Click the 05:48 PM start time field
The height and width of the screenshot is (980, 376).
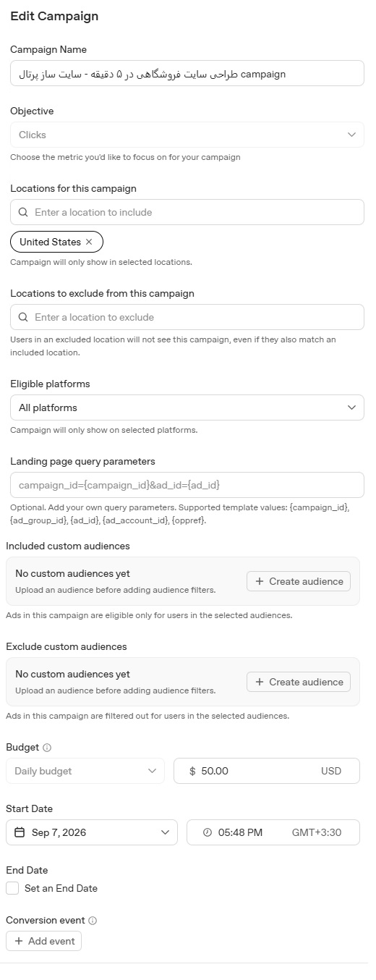(x=273, y=832)
